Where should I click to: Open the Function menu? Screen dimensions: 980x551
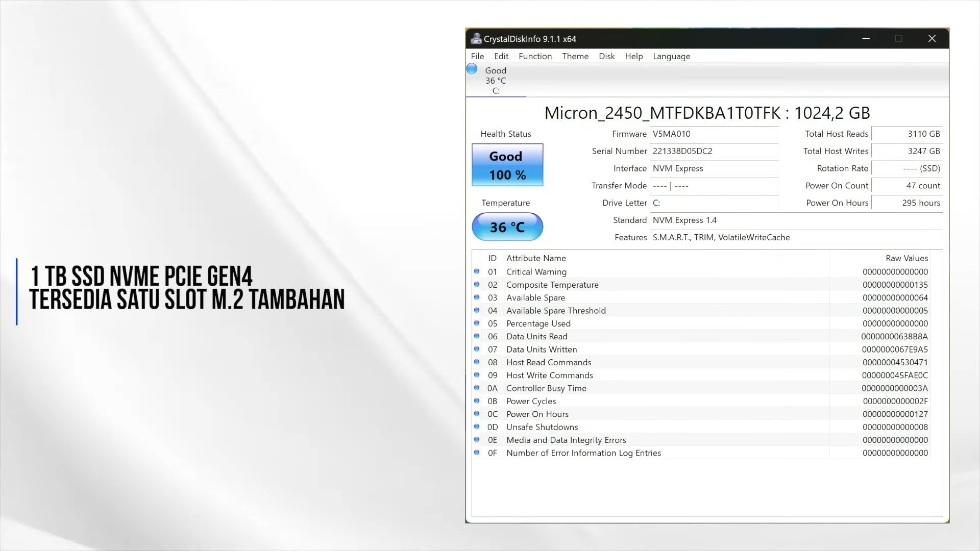pos(535,56)
